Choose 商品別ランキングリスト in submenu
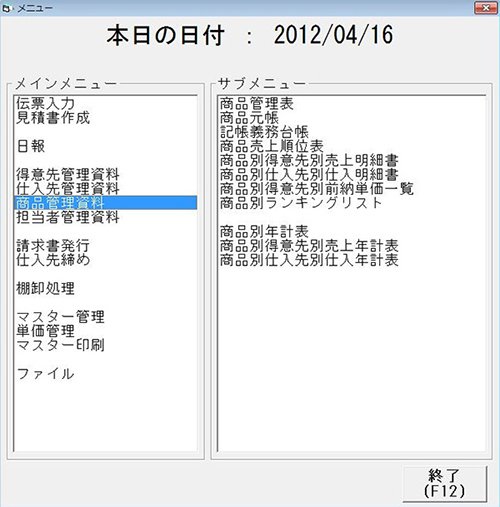The width and height of the screenshot is (500, 507). coord(352,203)
